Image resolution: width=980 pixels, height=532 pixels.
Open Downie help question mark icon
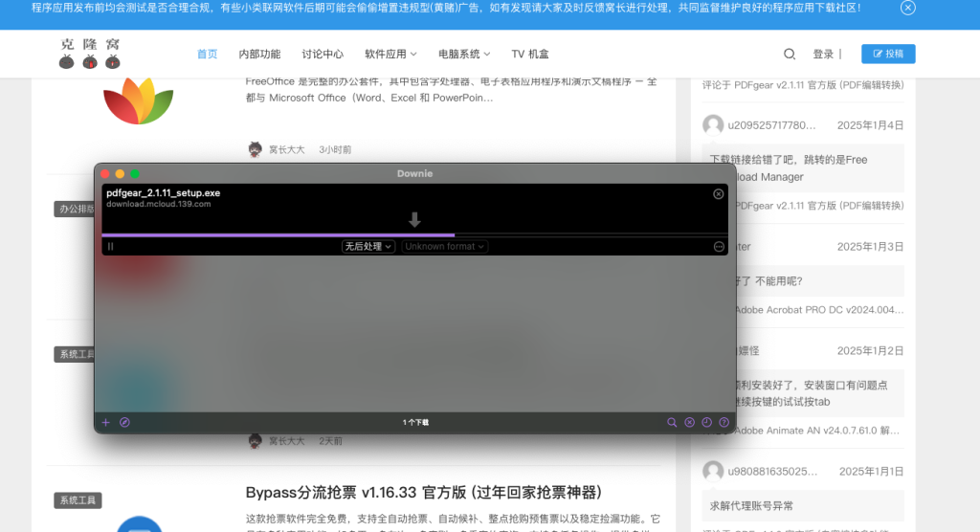click(724, 423)
